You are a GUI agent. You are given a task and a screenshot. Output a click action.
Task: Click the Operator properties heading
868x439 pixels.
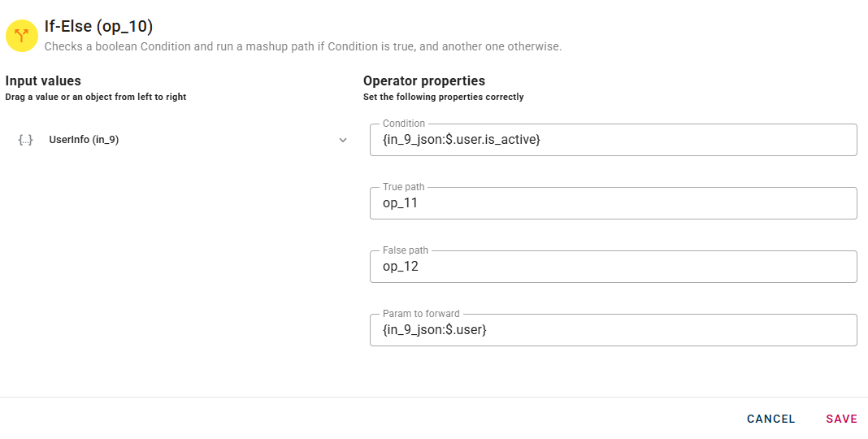(x=424, y=80)
